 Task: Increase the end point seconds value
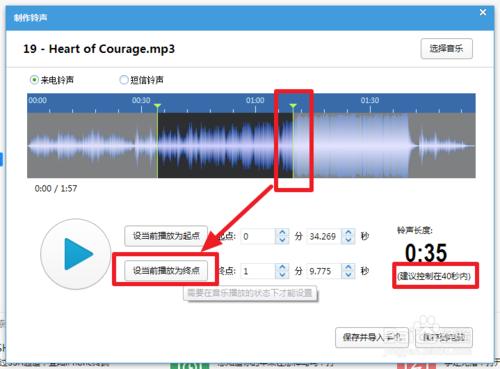[348, 267]
